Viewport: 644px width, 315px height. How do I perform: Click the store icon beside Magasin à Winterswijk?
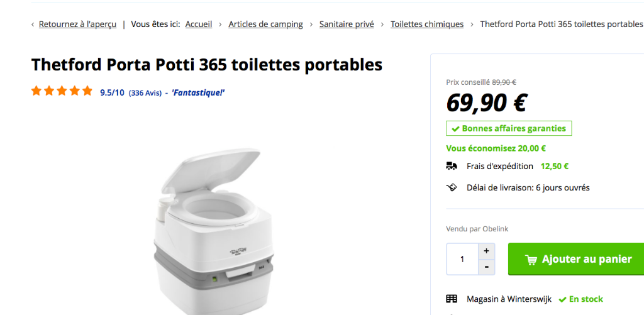tap(452, 299)
